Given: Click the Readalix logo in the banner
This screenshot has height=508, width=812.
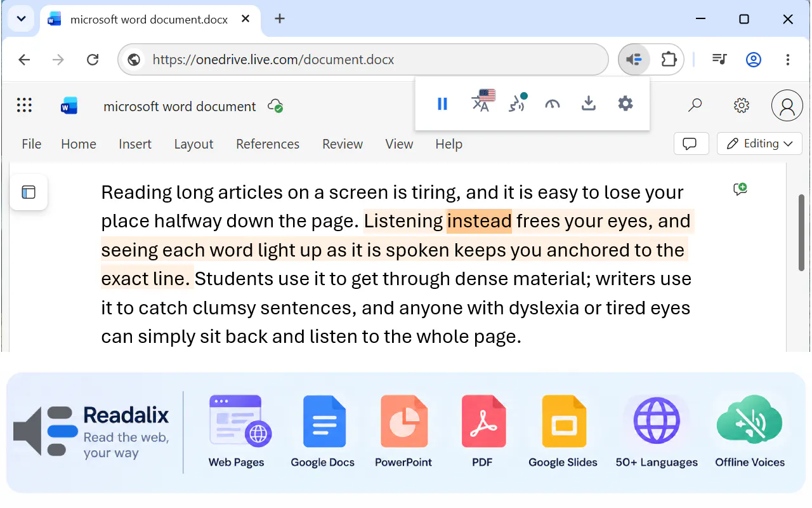Looking at the screenshot, I should tap(91, 432).
